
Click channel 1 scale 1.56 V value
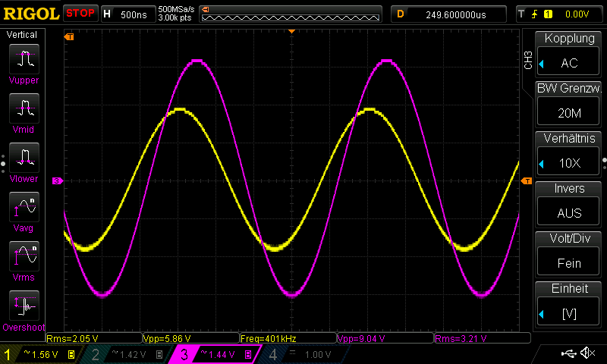tap(45, 354)
